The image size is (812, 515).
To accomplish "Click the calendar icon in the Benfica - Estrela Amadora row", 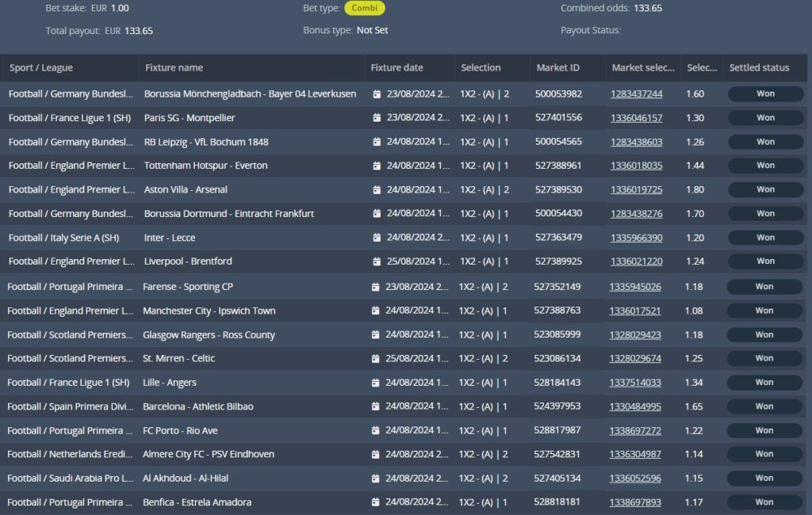I will pyautogui.click(x=375, y=502).
